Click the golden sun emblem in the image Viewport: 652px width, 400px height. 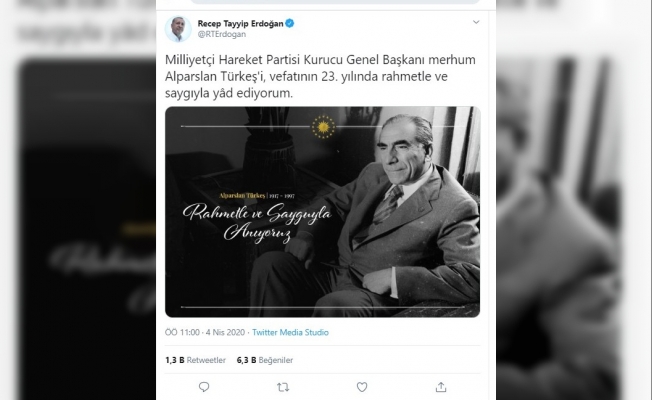pyautogui.click(x=323, y=126)
